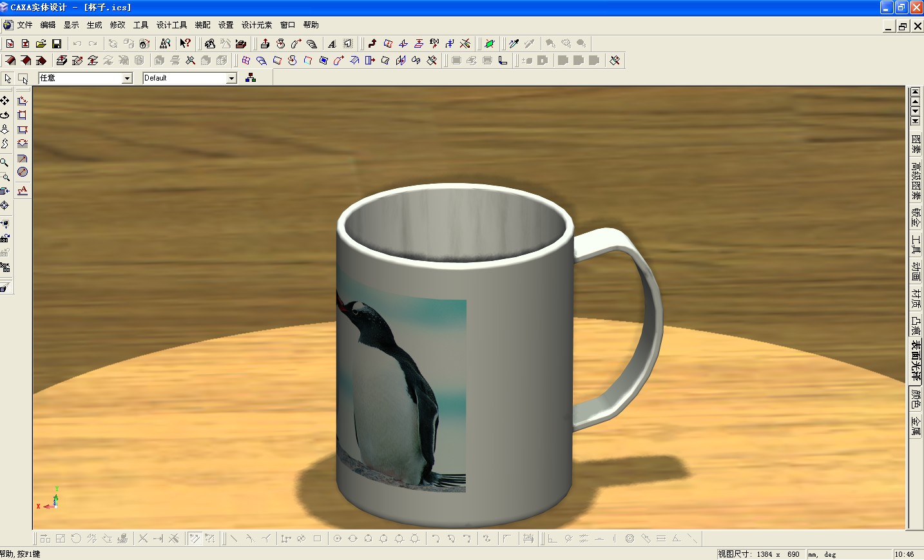The image size is (924, 560).
Task: Click the magnifier zoom tool
Action: pos(5,162)
